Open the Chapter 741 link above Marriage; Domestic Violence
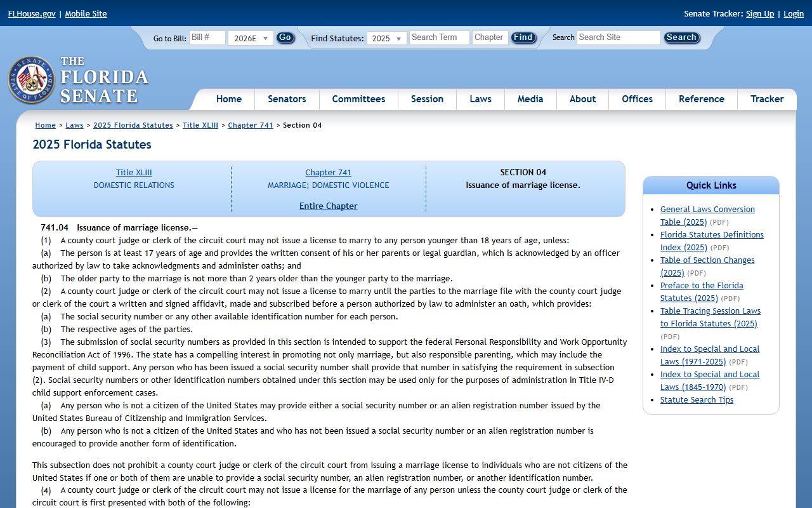This screenshot has height=508, width=812. 328,172
